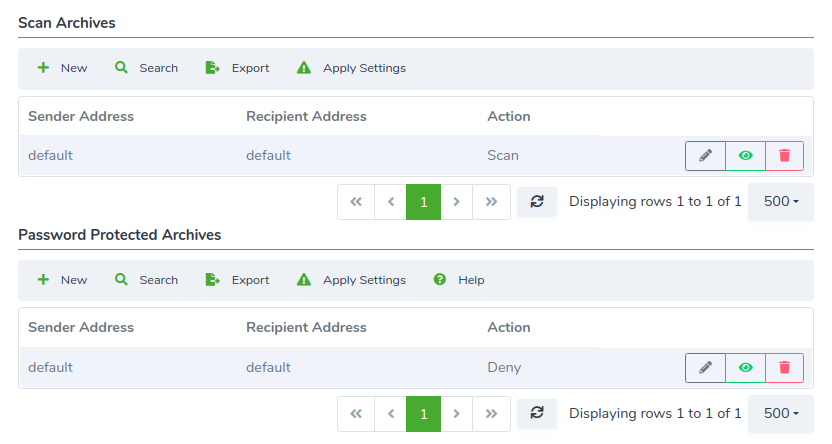Go to last page in Scan Archives pager
The height and width of the screenshot is (444, 832).
point(491,202)
